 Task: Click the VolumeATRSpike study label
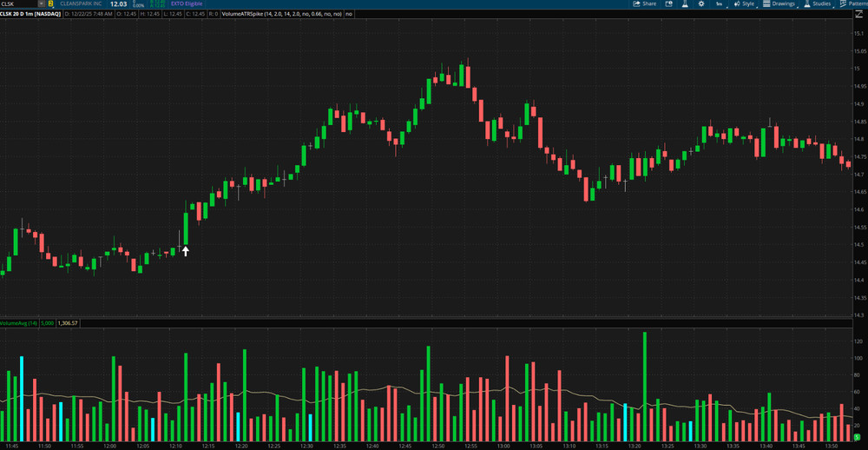click(x=281, y=13)
